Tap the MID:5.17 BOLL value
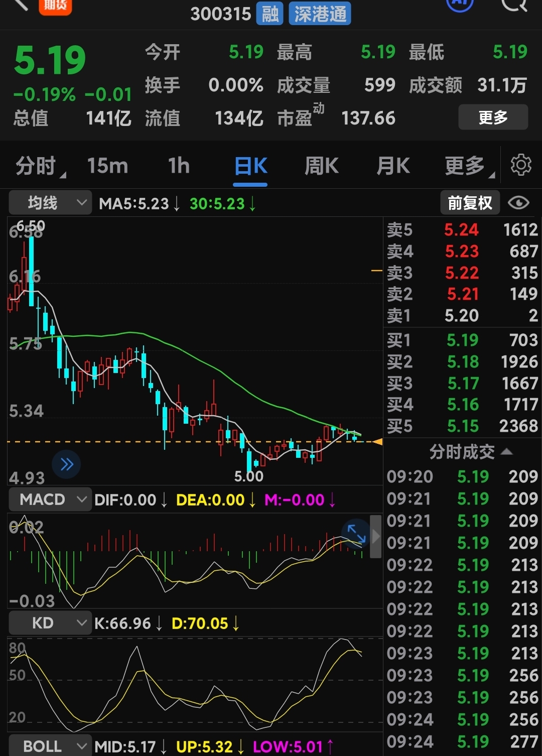542x756 pixels. pyautogui.click(x=130, y=746)
